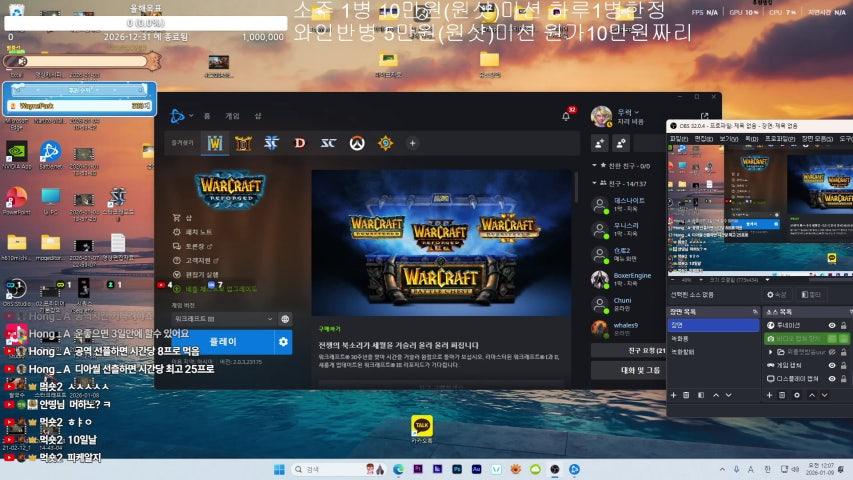Switch to the 게임 tab in Battle.net

pos(232,116)
